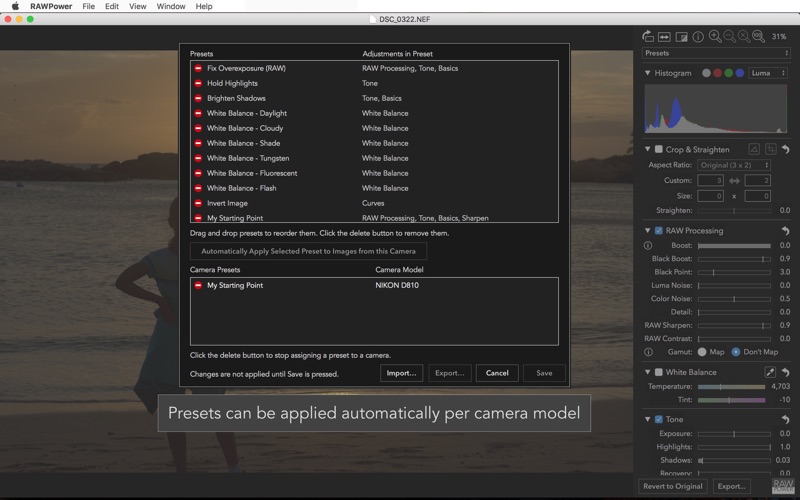
Task: Delete the White Balance - Daylight preset
Action: tap(198, 113)
